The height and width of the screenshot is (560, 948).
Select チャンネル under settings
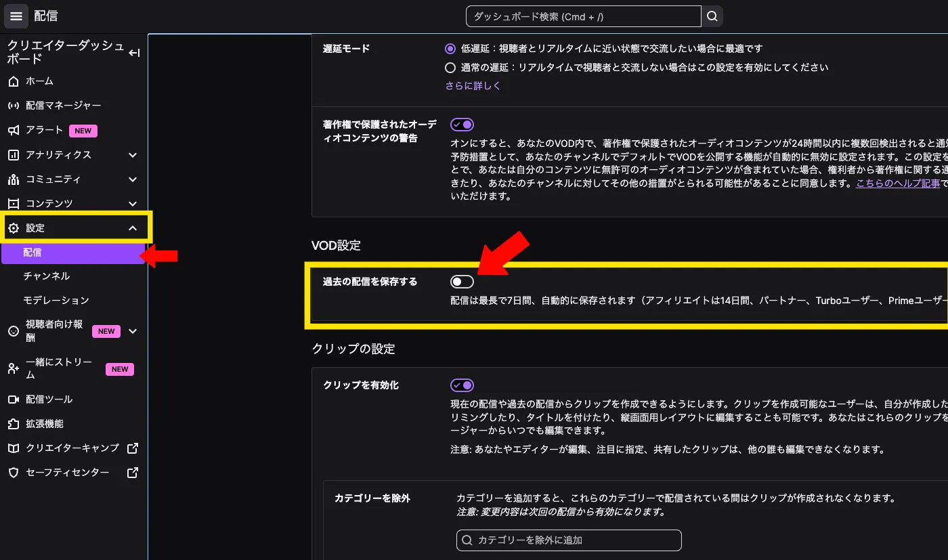tap(47, 276)
